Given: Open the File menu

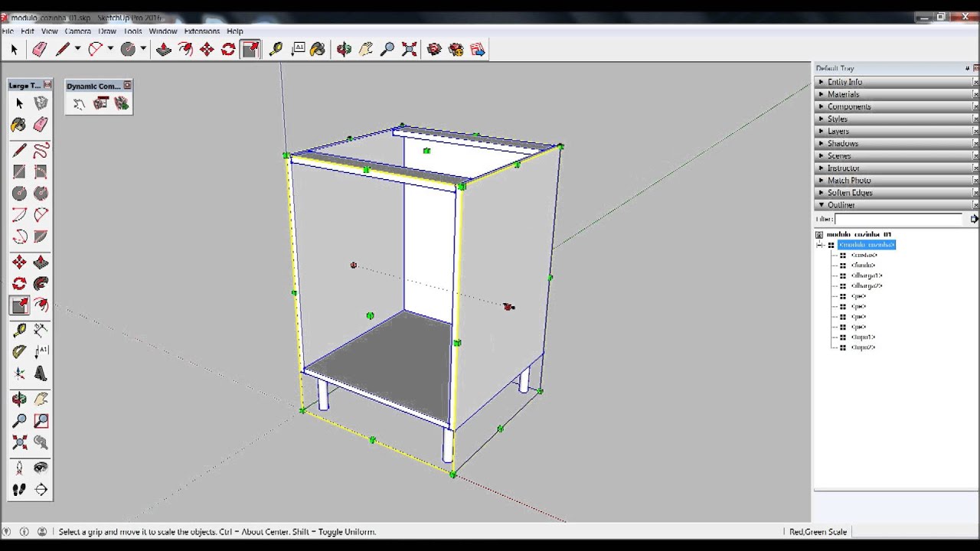Looking at the screenshot, I should [8, 31].
